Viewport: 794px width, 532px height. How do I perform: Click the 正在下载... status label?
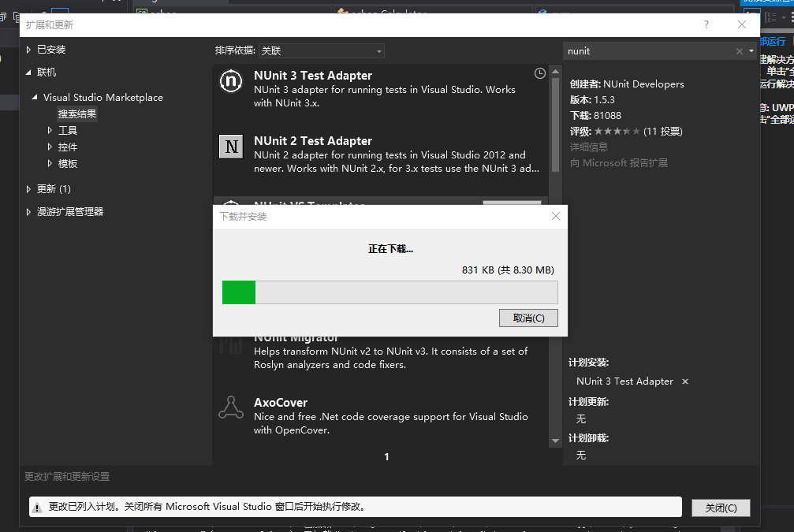(x=390, y=248)
